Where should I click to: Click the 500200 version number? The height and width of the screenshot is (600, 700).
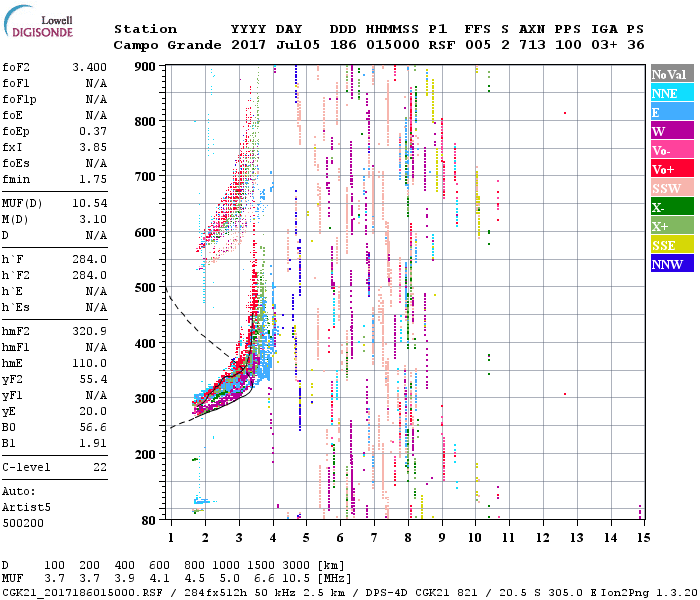pyautogui.click(x=23, y=523)
